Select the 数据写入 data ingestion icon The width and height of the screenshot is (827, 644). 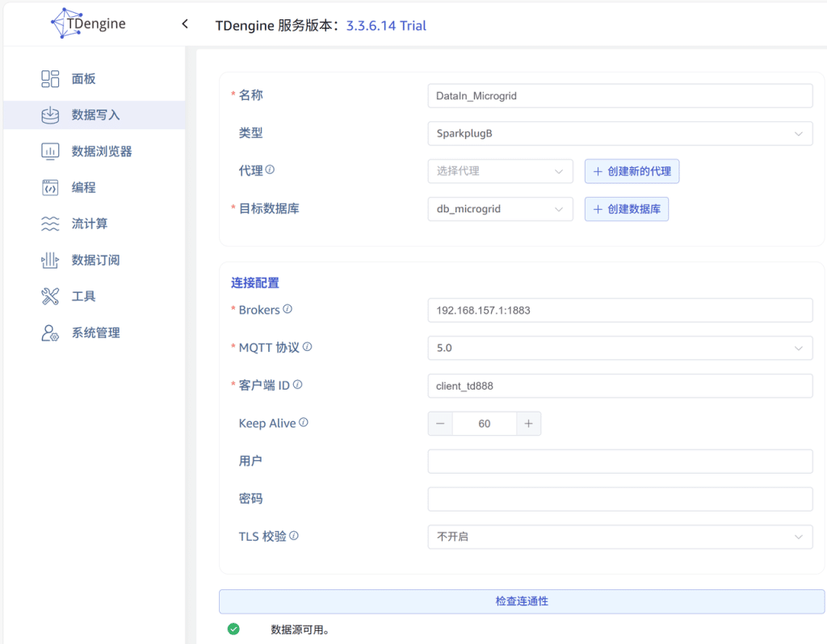coord(49,115)
